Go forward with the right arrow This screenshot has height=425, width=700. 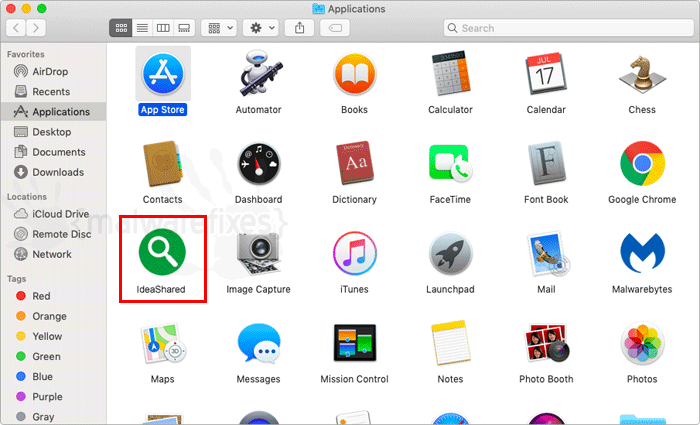[36, 28]
